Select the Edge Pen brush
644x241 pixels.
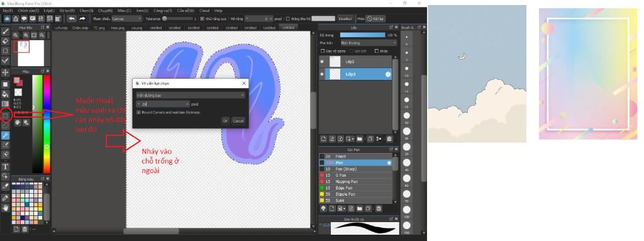click(x=356, y=188)
